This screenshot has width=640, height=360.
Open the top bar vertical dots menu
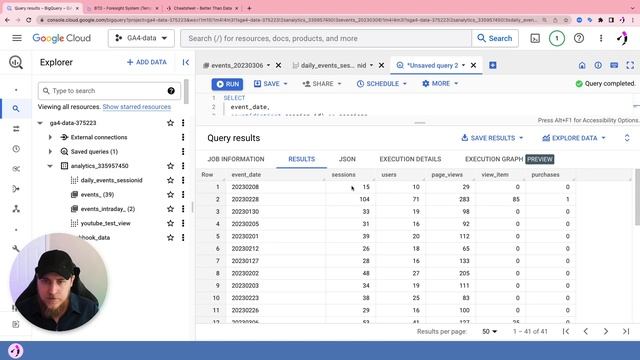coord(601,38)
